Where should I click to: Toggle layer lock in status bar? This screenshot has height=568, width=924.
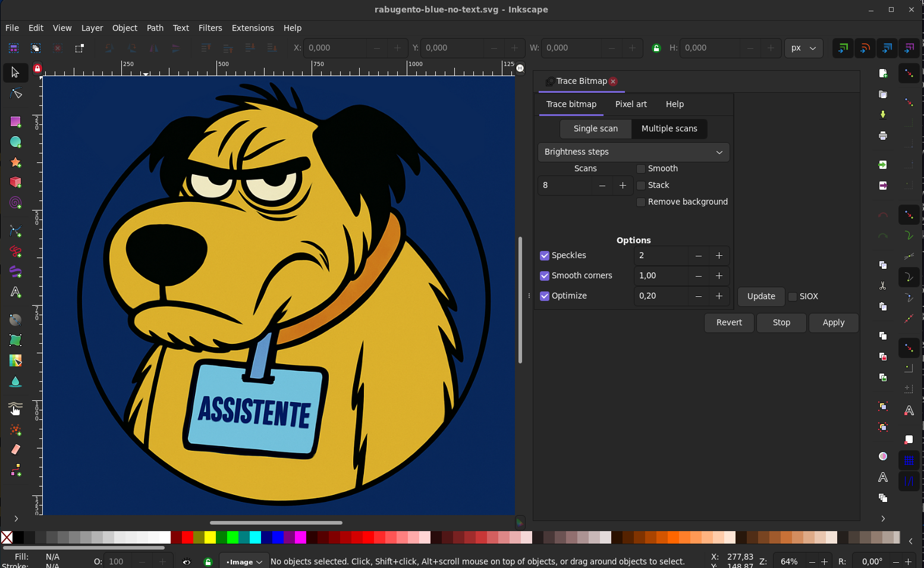tap(208, 562)
